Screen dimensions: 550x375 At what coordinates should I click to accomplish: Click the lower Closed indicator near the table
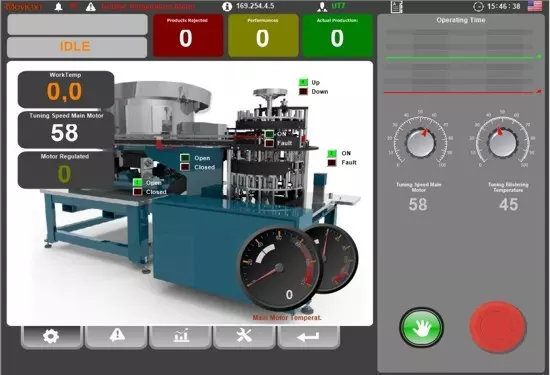[138, 192]
